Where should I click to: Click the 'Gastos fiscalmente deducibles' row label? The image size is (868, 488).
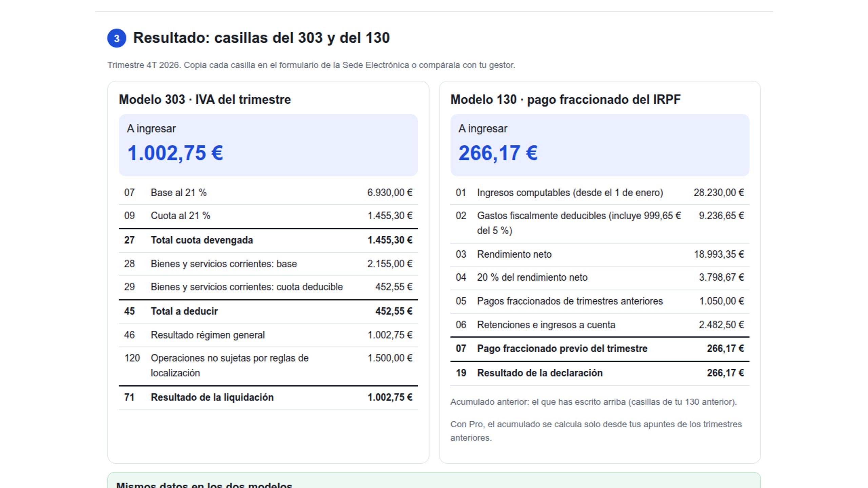pyautogui.click(x=579, y=223)
